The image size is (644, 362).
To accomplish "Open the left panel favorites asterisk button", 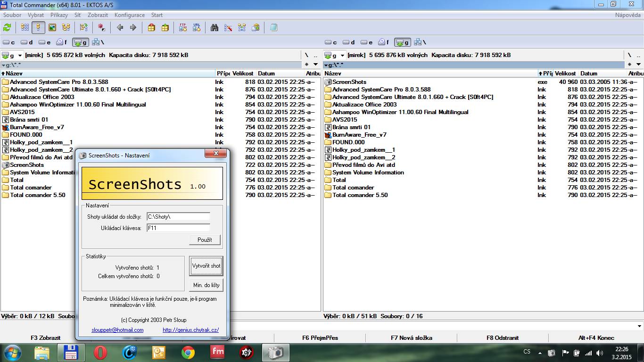I will click(307, 65).
